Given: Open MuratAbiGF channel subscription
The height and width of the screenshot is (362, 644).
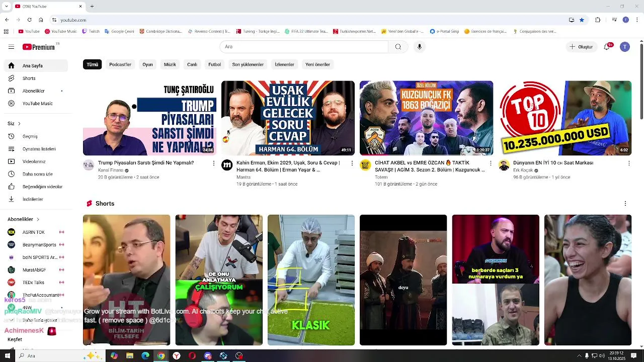Looking at the screenshot, I should click(36, 270).
